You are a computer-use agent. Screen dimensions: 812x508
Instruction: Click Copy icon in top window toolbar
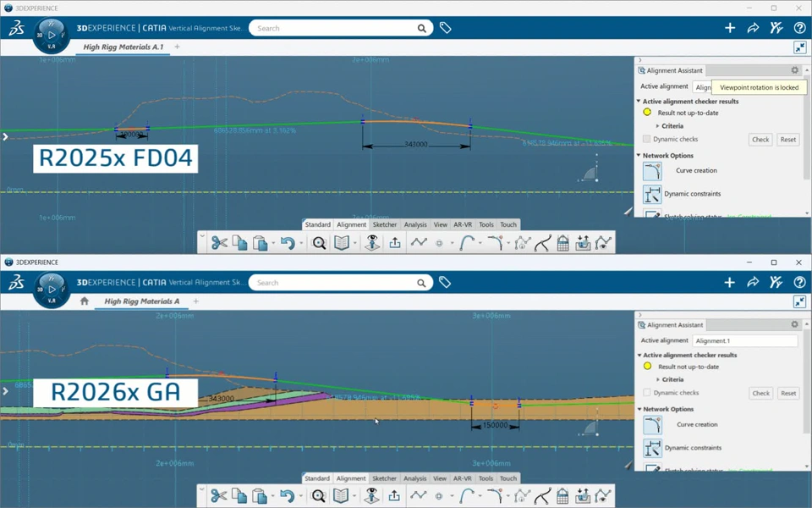tap(239, 243)
